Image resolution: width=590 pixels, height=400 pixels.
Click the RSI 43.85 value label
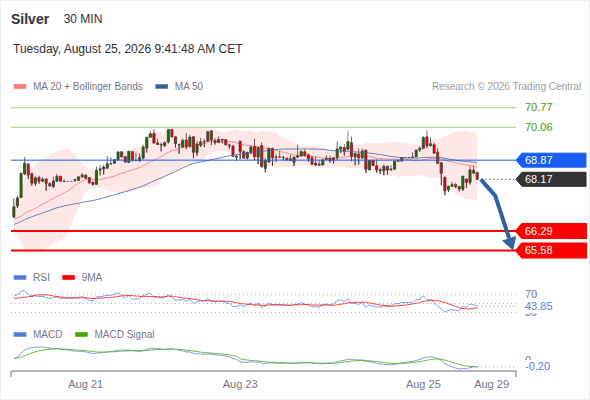(x=539, y=306)
